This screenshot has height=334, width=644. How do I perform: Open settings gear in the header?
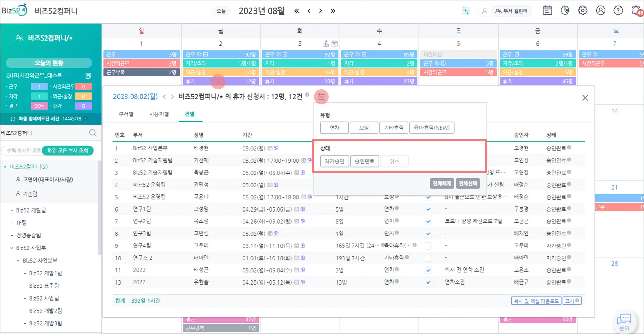pyautogui.click(x=583, y=11)
